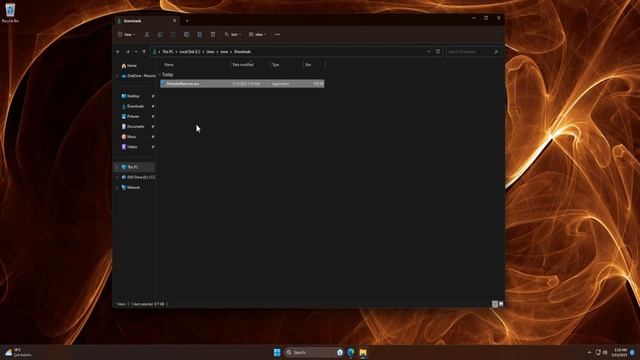Select DVD Drive in navigation pane
Image resolution: width=640 pixels, height=360 pixels.
click(x=138, y=178)
